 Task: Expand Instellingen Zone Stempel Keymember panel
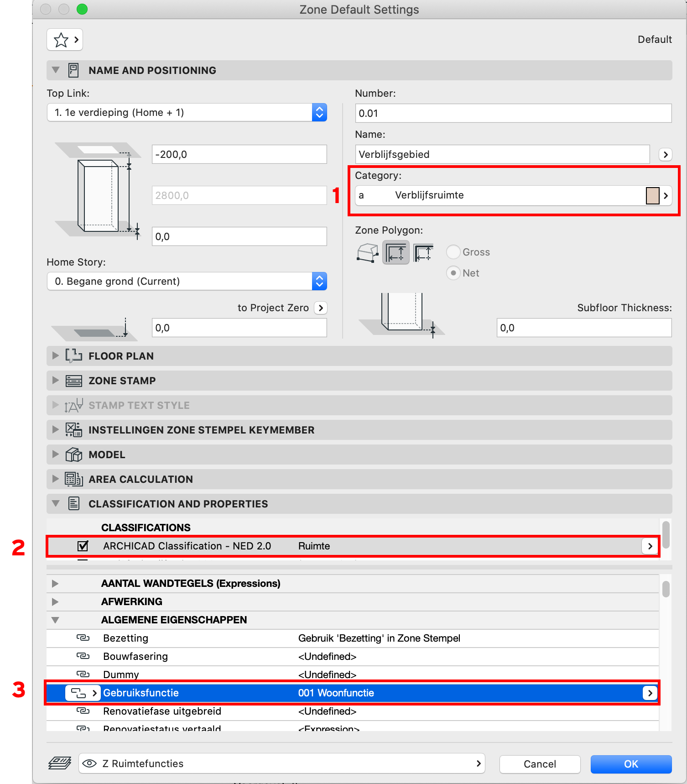tap(56, 429)
